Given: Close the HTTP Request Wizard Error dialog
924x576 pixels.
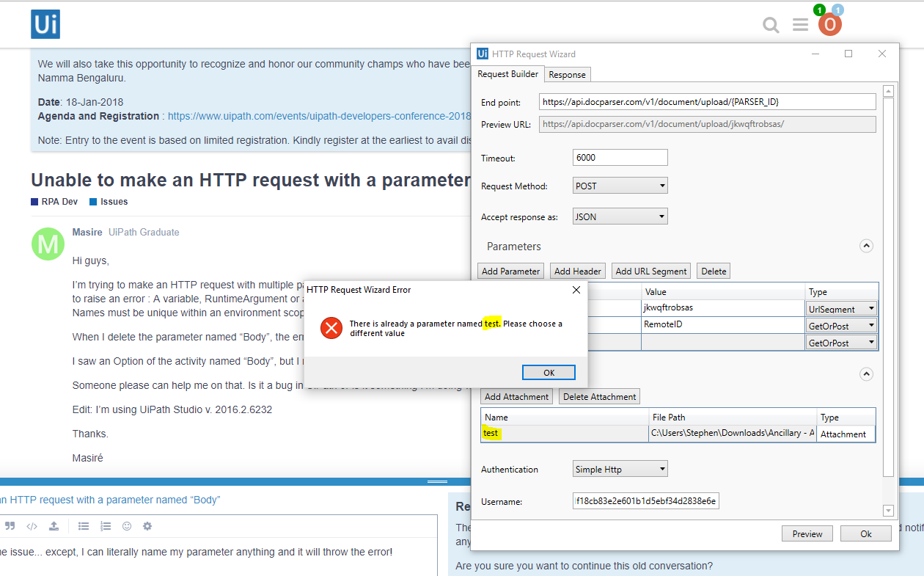Looking at the screenshot, I should 576,290.
